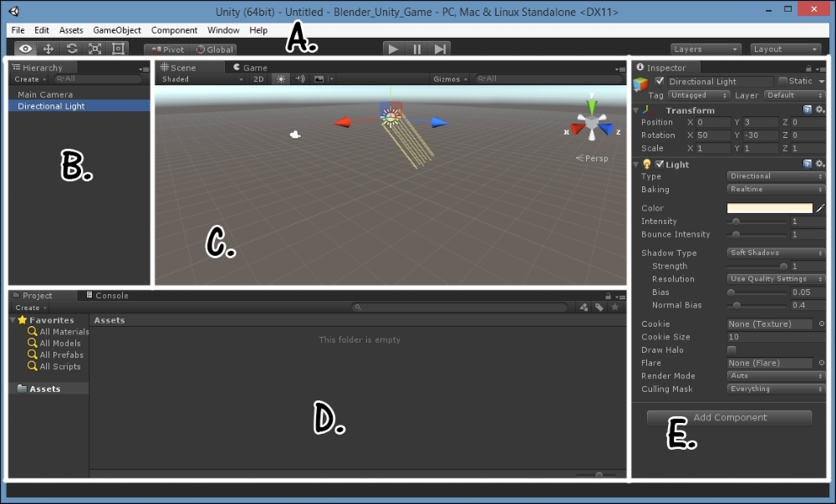Click the Step frame button

coord(440,49)
